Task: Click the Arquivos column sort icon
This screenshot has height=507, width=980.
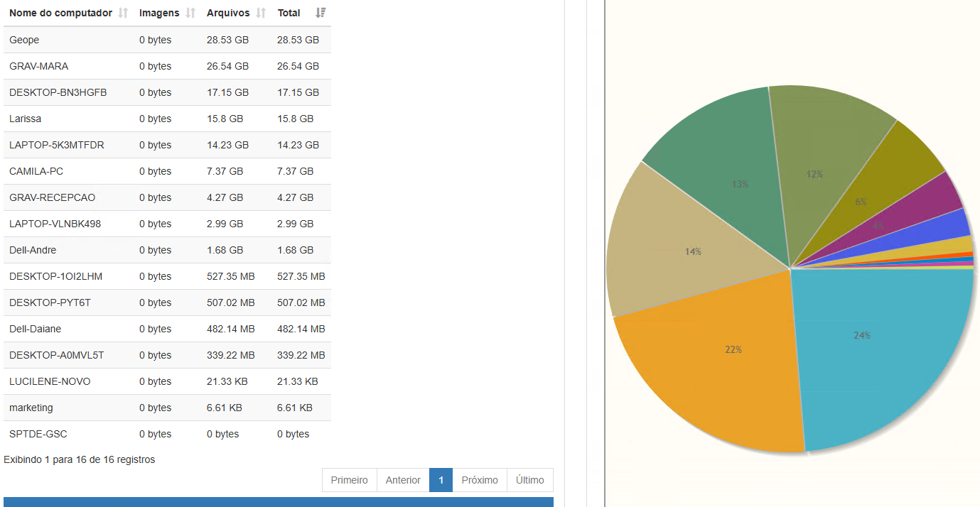Action: pyautogui.click(x=261, y=13)
